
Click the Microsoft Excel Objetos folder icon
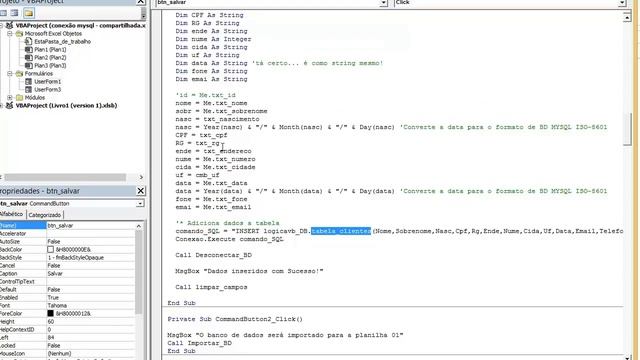click(19, 33)
